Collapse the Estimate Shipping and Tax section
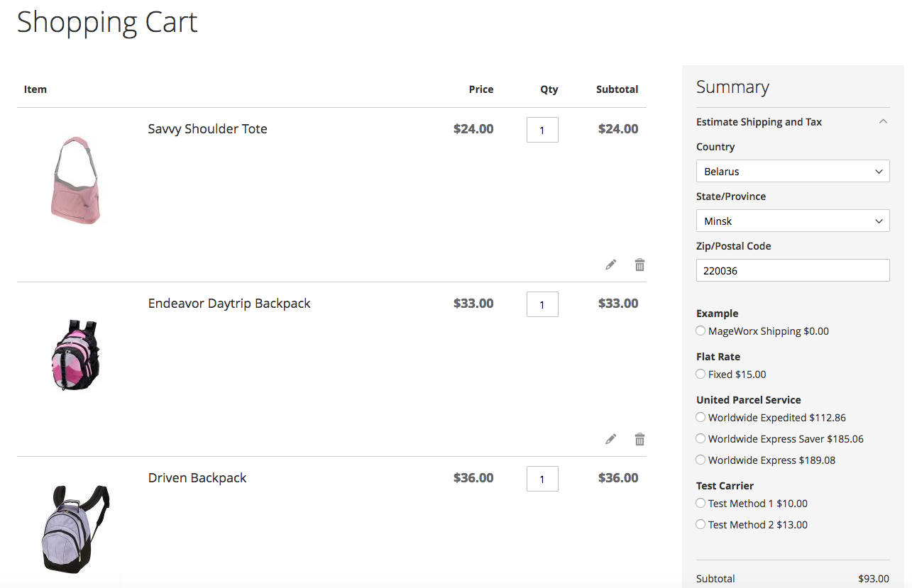912x588 pixels. tap(883, 122)
